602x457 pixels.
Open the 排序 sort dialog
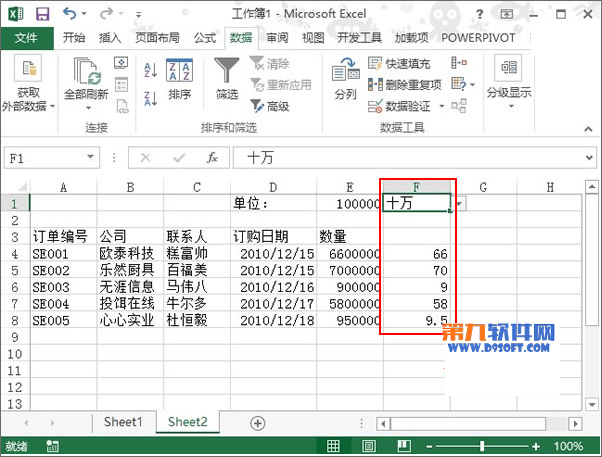pyautogui.click(x=179, y=79)
